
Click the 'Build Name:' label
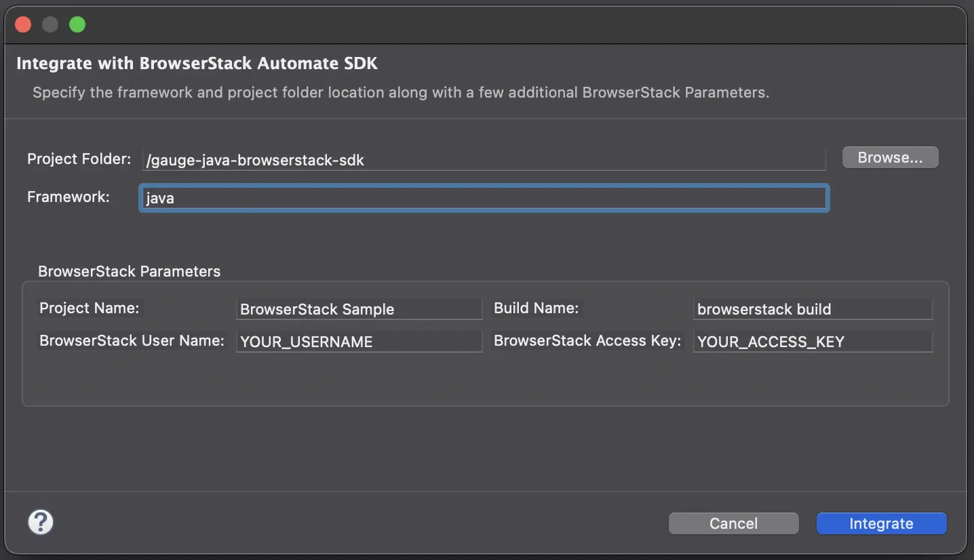[536, 308]
